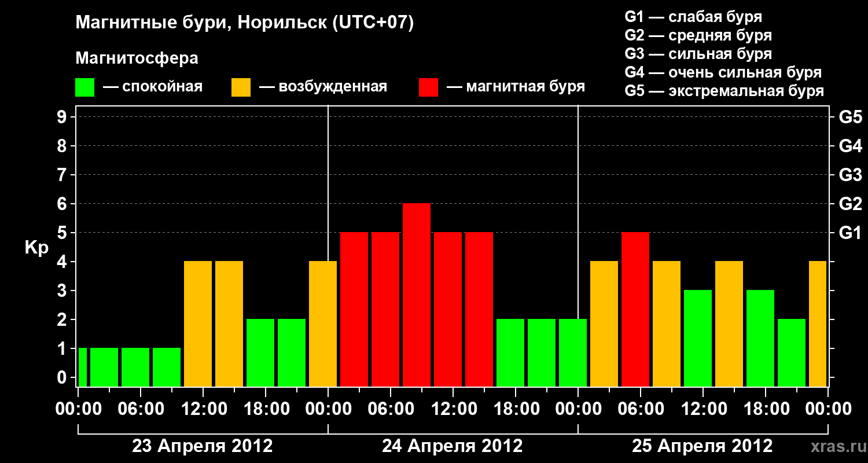Click the Kp axis value 5

pos(63,233)
